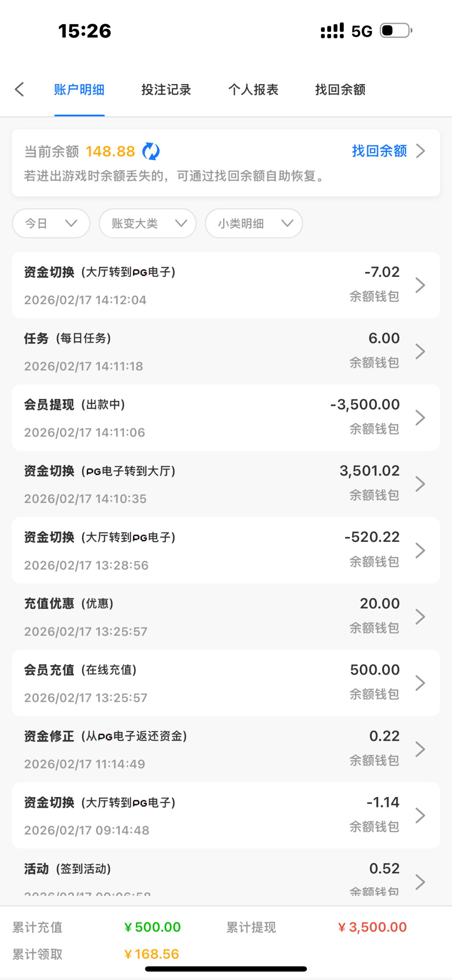Refresh the current balance
This screenshot has width=452, height=980.
(151, 151)
